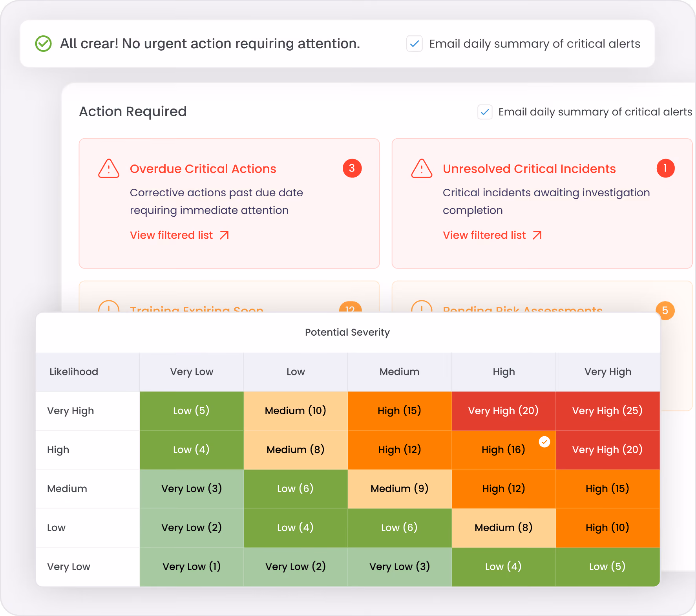Click the Very Low severity column header
This screenshot has height=616, width=696.
coord(192,372)
